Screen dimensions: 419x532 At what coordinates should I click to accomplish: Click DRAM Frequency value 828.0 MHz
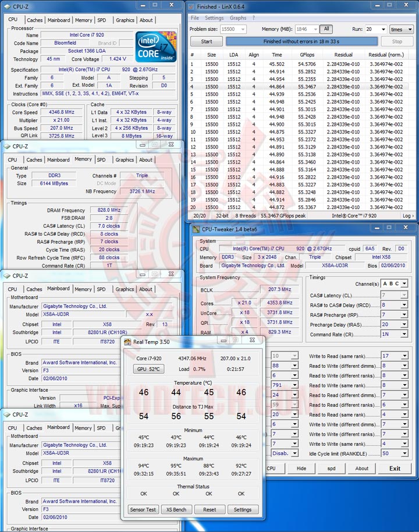pos(109,210)
